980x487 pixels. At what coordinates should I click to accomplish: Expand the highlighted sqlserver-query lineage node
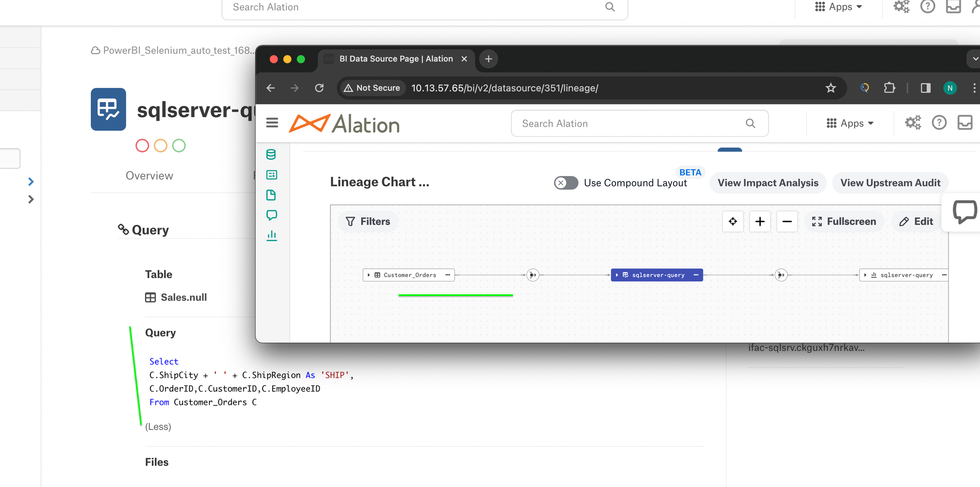617,275
